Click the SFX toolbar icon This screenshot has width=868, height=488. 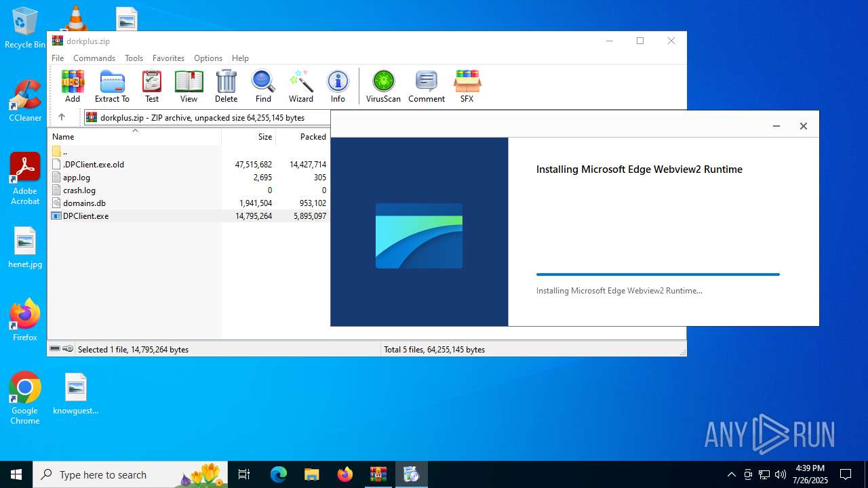[467, 86]
